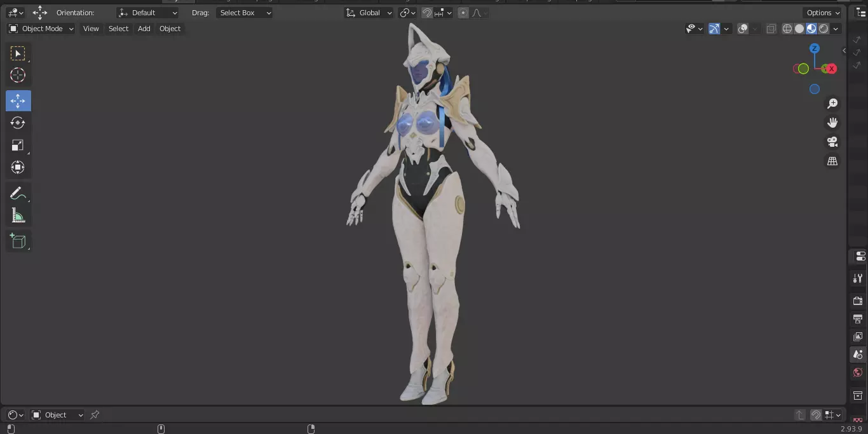The width and height of the screenshot is (868, 434).
Task: Expand the sidebar with the small arrow
Action: click(x=844, y=51)
